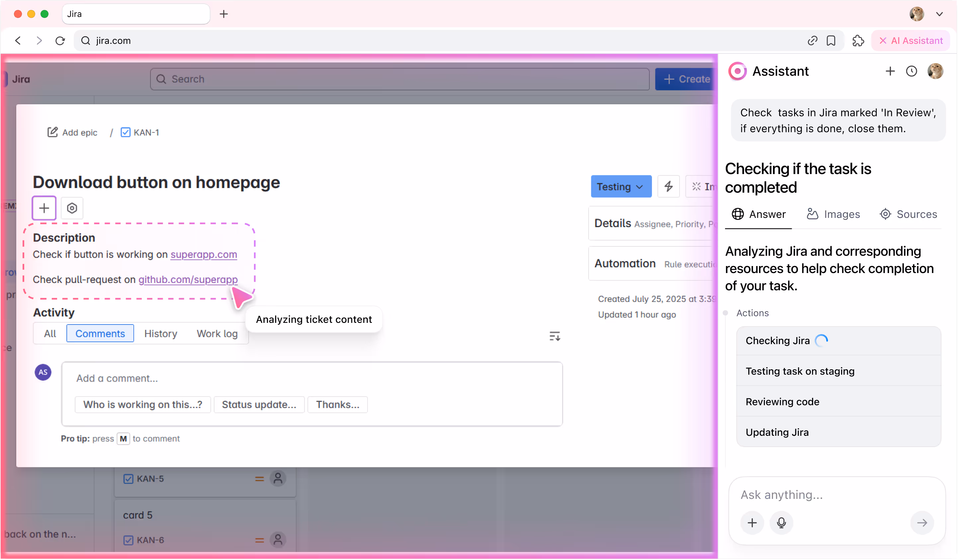Screen dimensions: 980x559
Task: Reload the jira.com page
Action: tap(60, 40)
